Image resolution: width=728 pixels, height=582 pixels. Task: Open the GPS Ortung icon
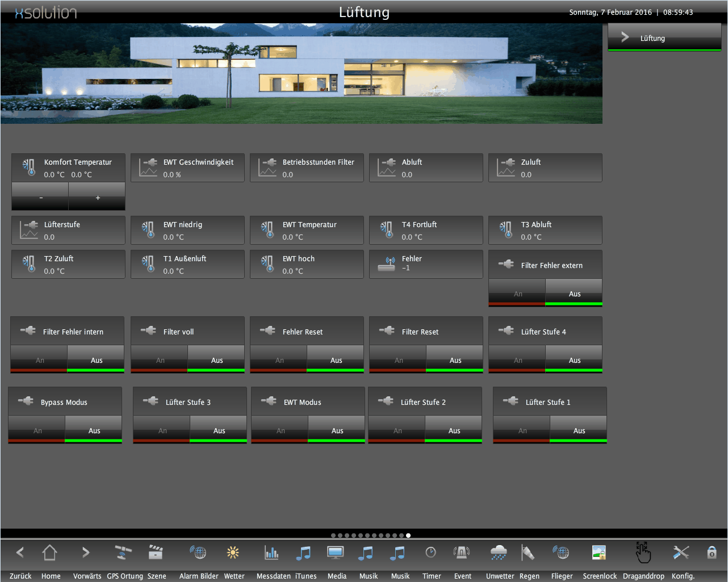click(123, 552)
